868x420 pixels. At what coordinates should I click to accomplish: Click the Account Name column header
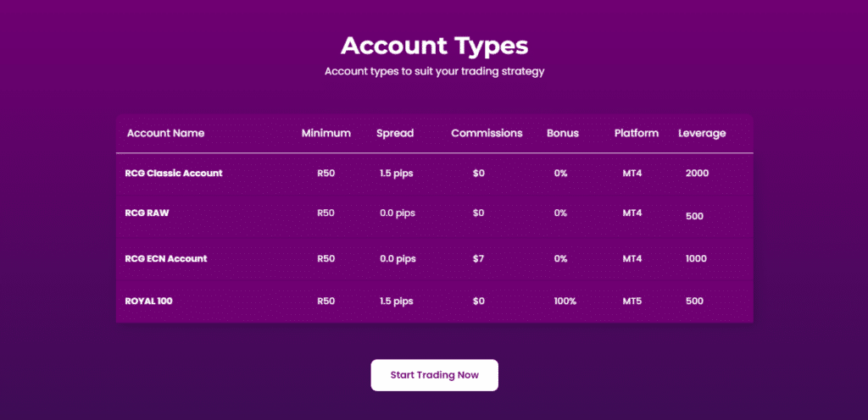(x=165, y=133)
